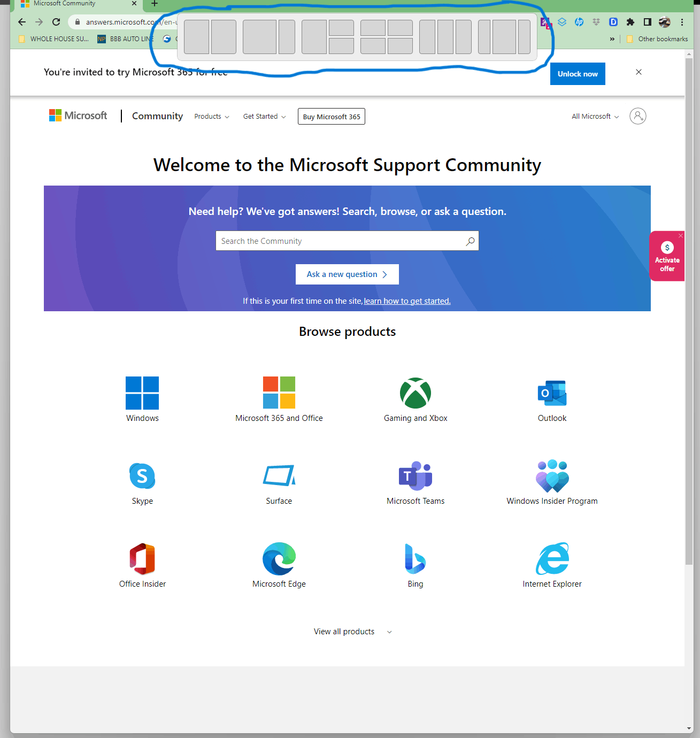Snap to left half in two-column layout
Viewport: 700px width, 738px height.
click(196, 37)
